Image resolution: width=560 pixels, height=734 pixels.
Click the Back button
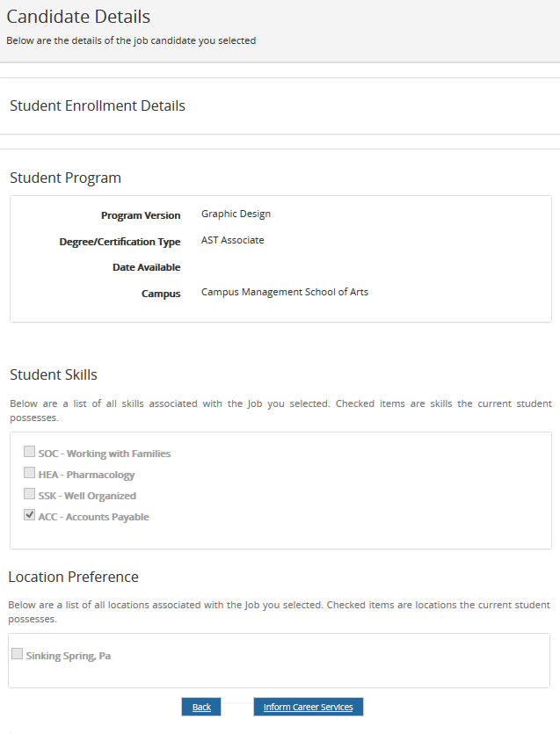(201, 707)
